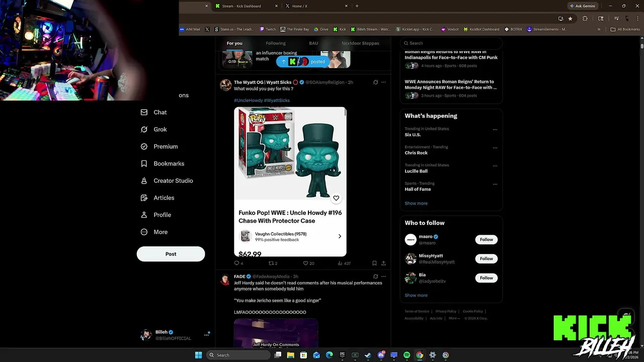Go to Profile page
Image resolution: width=644 pixels, height=362 pixels.
click(x=156, y=215)
